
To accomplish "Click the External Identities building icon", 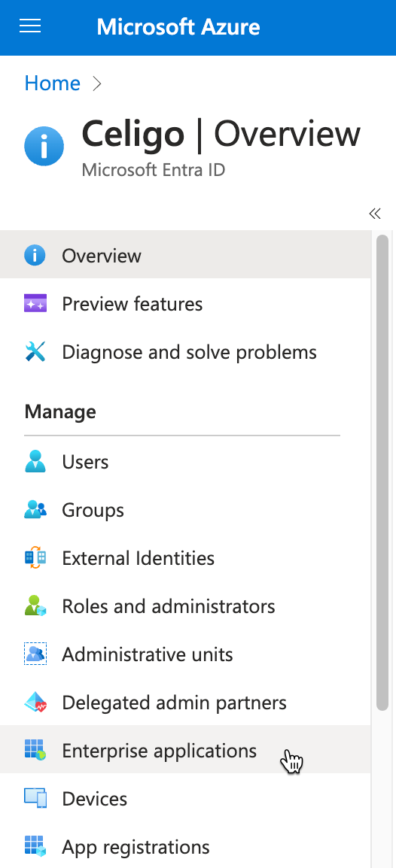I will (35, 558).
